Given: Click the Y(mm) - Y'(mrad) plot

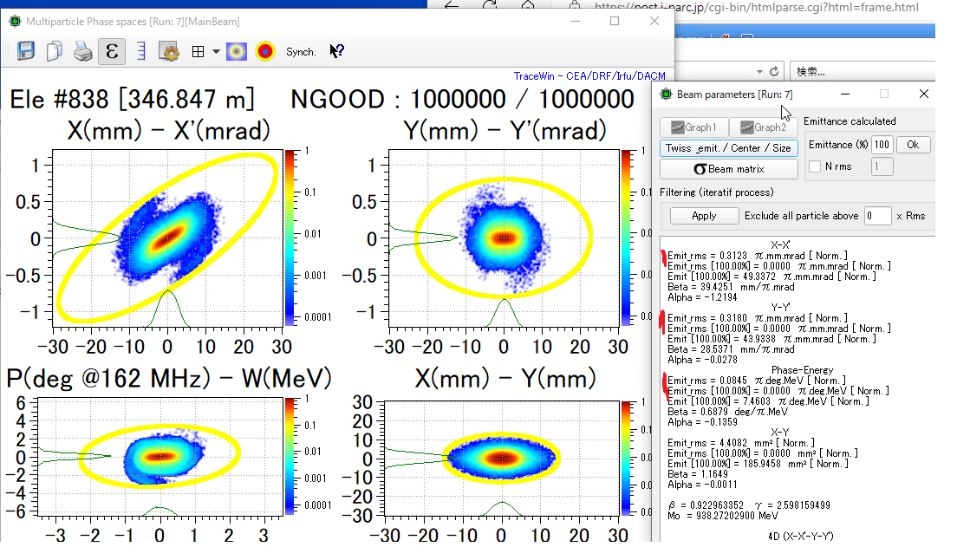Looking at the screenshot, I should (x=505, y=238).
